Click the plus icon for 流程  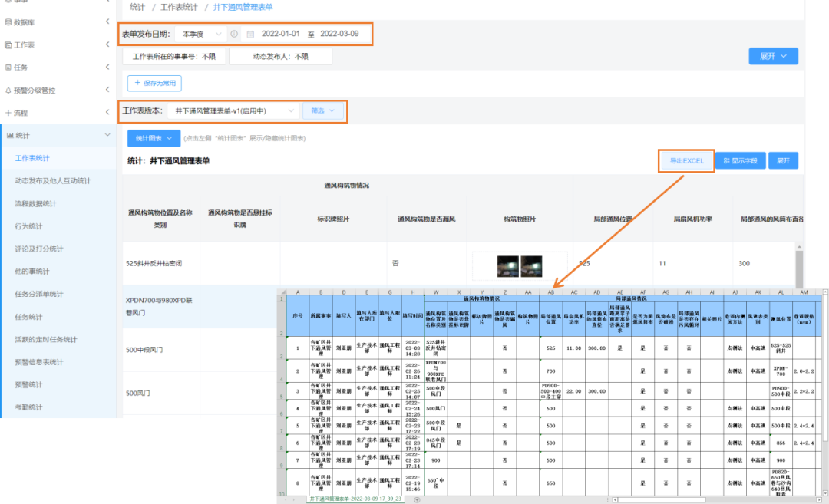tap(8, 113)
